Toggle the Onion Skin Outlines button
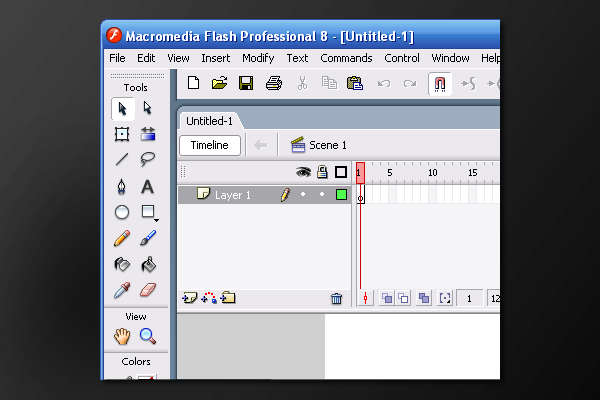The height and width of the screenshot is (400, 600). 403,298
